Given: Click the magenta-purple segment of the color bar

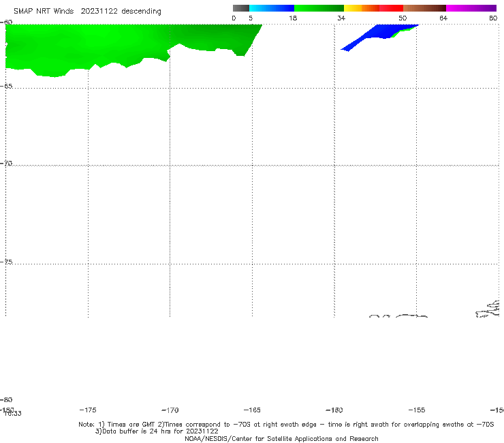Looking at the screenshot, I should click(471, 8).
